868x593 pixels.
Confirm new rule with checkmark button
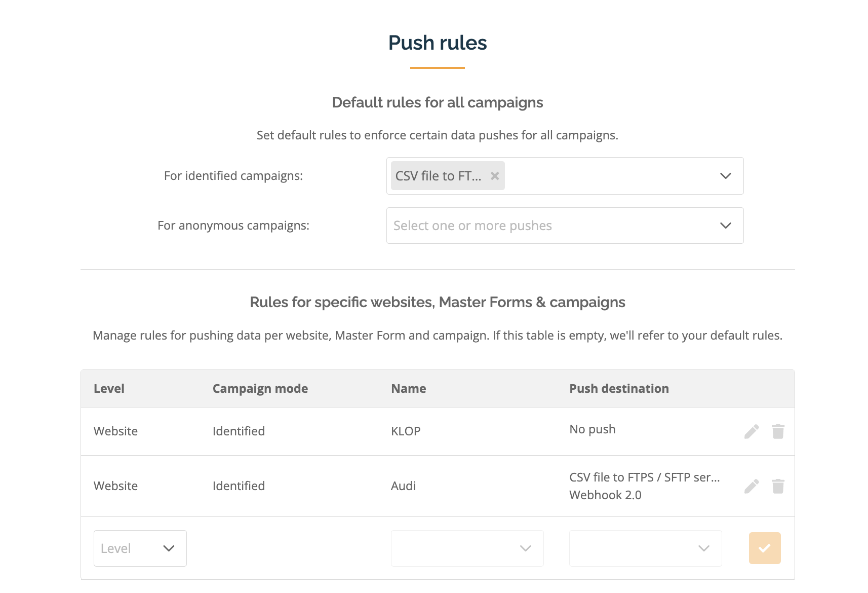[x=765, y=548]
